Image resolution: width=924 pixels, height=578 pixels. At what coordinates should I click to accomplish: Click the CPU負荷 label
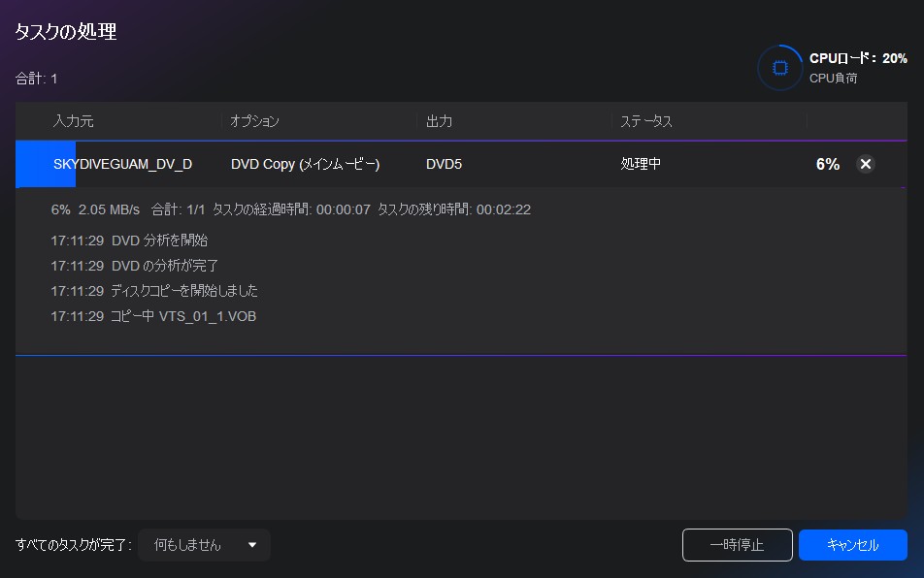pyautogui.click(x=833, y=79)
